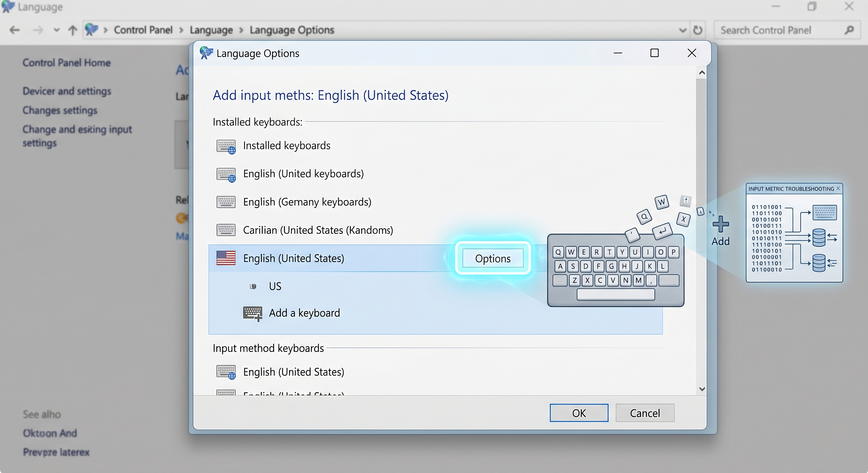Minimize the Language Options dialog
The image size is (868, 473).
point(618,53)
